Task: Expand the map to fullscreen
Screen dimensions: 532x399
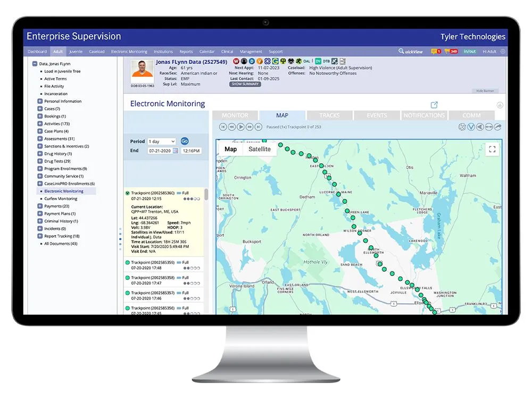Action: point(492,149)
